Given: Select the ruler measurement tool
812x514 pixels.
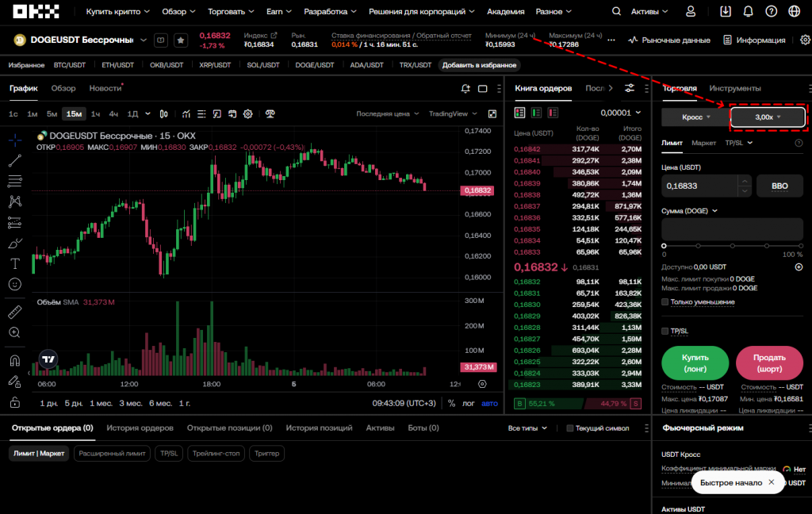Looking at the screenshot, I should pos(14,312).
